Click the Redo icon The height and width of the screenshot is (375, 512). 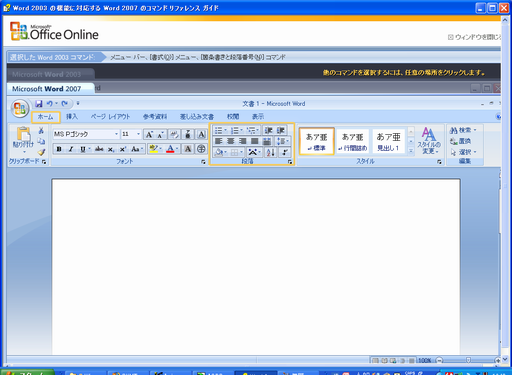point(65,104)
